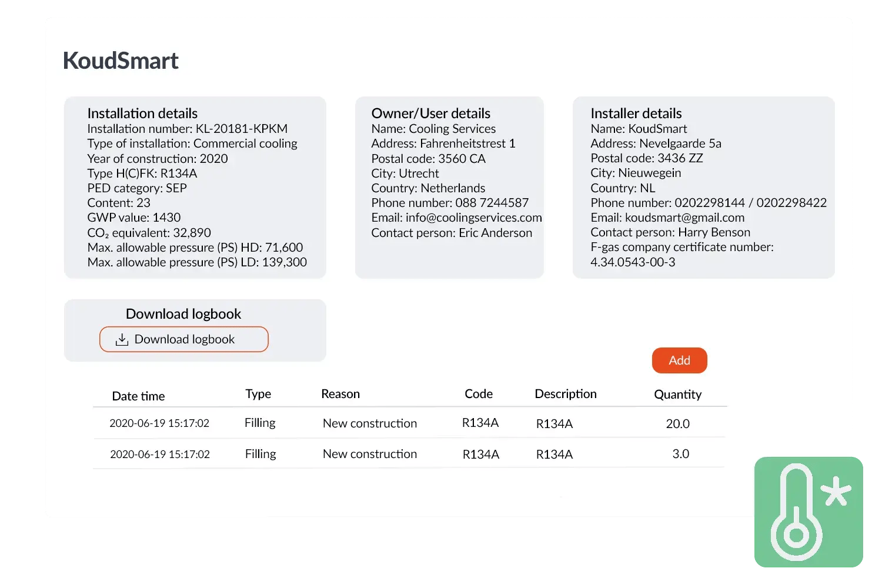Click the info@coolingservices.com email address
The image size is (882, 588).
(473, 218)
